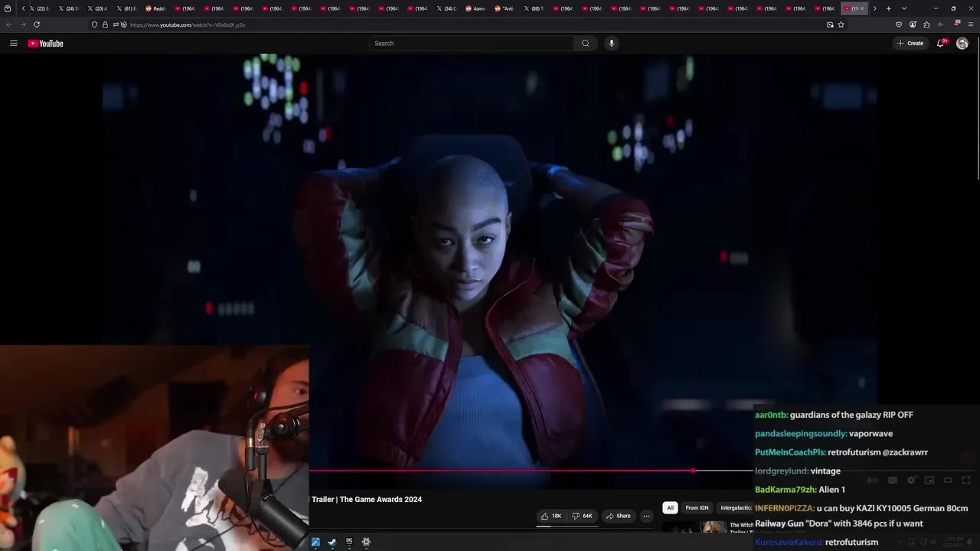Select the All filter chip
The image size is (980, 551).
point(670,507)
